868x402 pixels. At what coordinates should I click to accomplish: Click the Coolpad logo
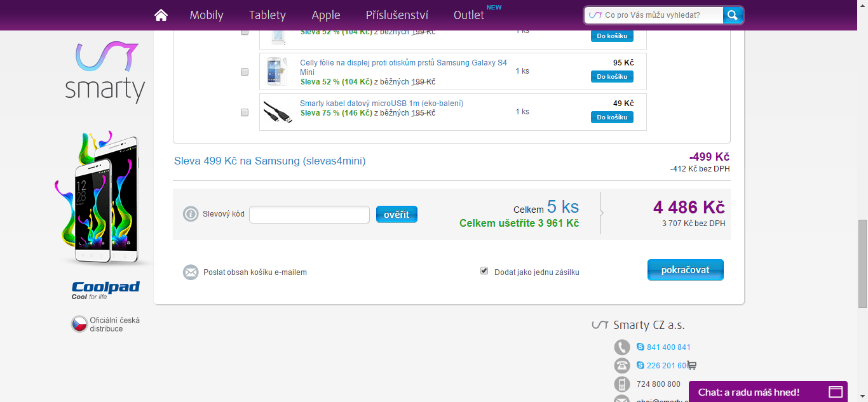[x=105, y=290]
